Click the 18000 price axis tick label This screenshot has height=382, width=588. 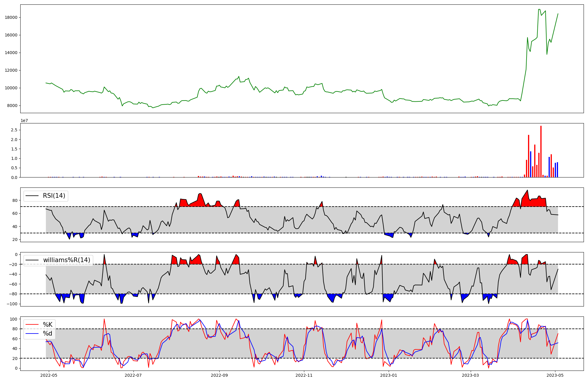(11, 17)
